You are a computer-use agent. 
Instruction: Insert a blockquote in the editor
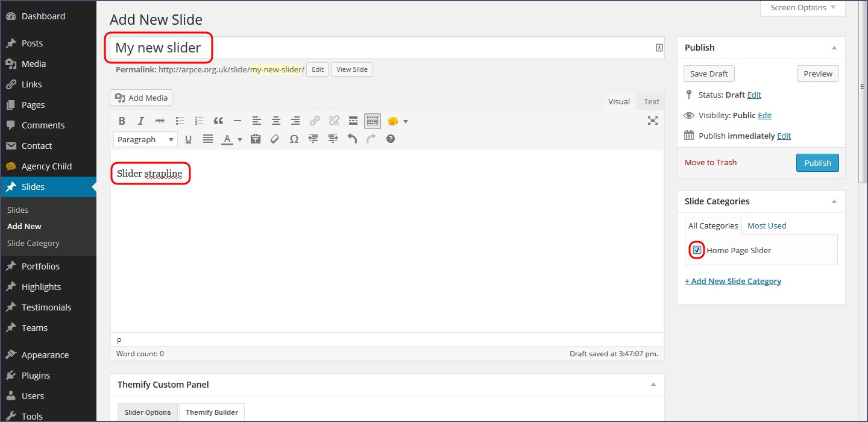218,121
